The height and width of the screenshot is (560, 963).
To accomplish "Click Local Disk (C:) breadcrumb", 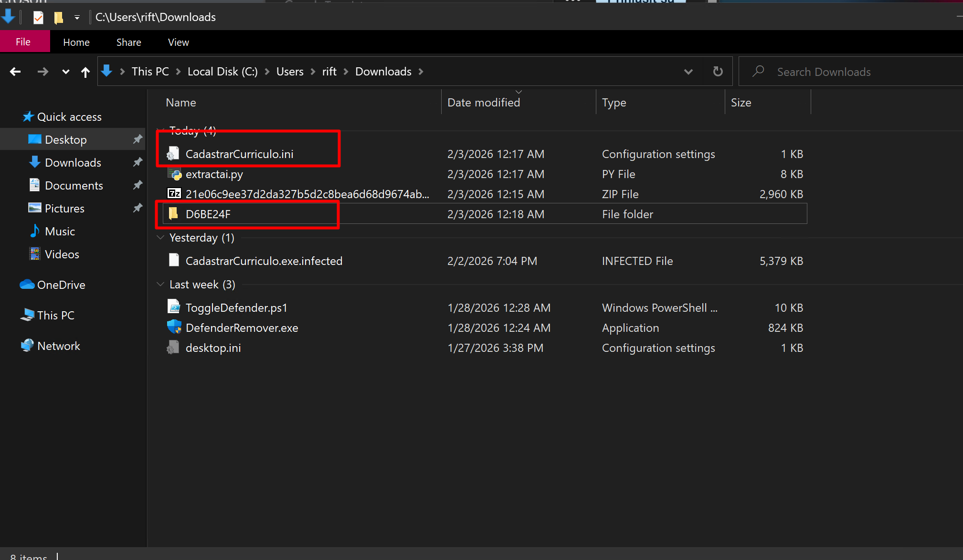I will (222, 72).
